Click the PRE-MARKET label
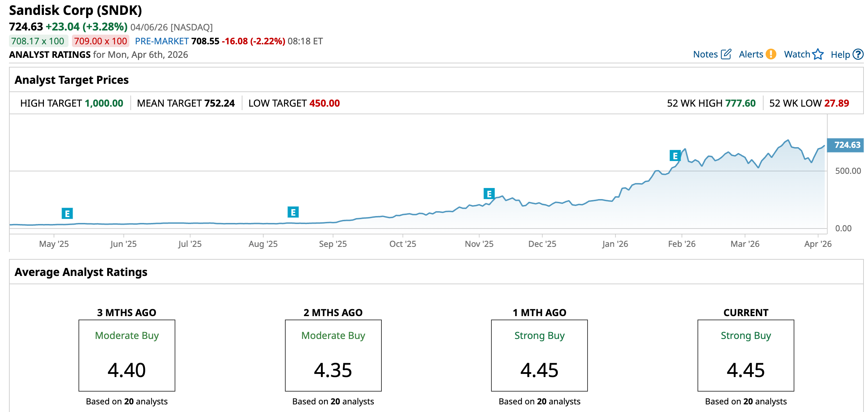 pos(161,41)
